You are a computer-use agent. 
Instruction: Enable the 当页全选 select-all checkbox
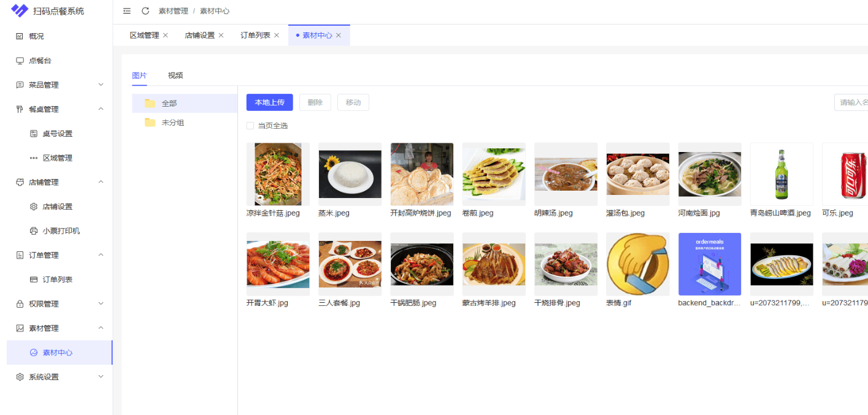click(250, 125)
